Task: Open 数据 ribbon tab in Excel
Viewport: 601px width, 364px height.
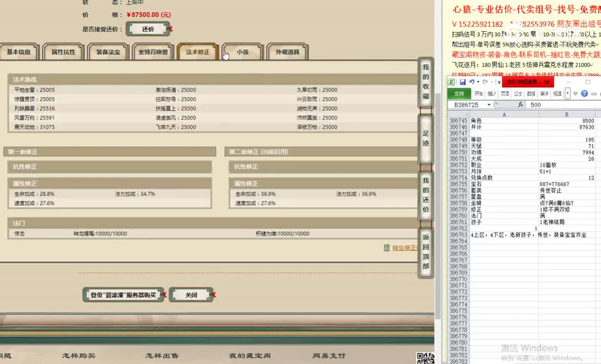Action: tap(531, 94)
